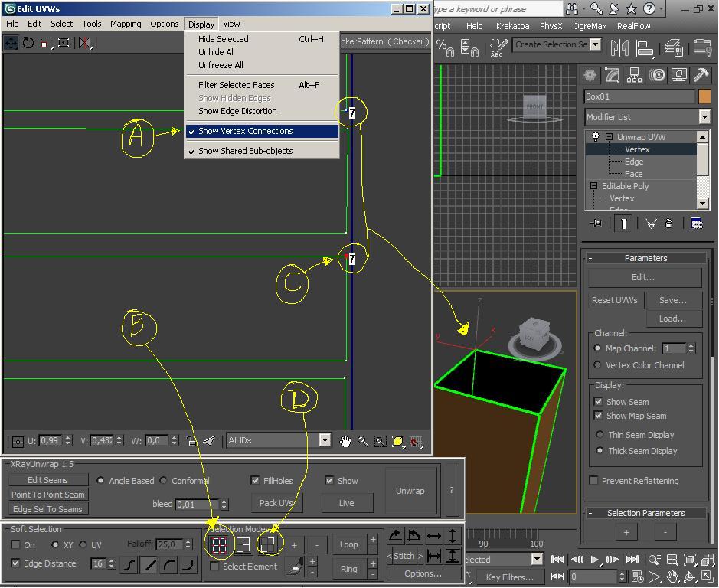719x588 pixels.
Task: Click the Play Animation button
Action: click(595, 559)
